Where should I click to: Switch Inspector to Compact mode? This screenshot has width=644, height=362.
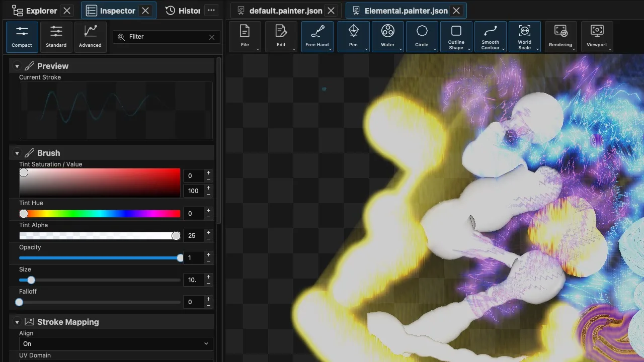22,37
